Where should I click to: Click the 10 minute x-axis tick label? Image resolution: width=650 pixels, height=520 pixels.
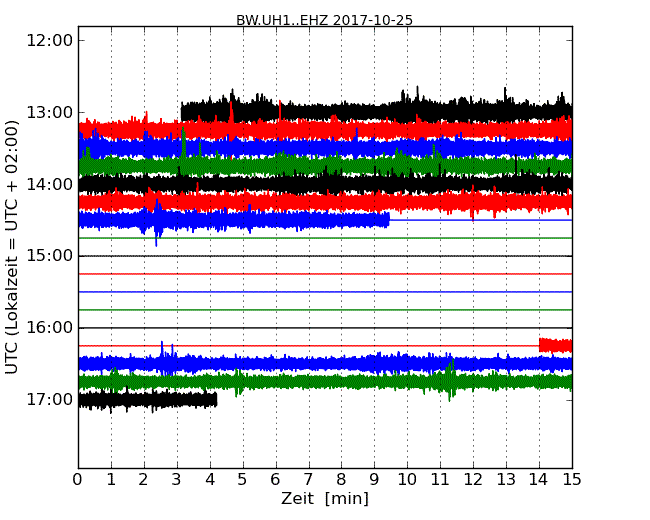click(x=407, y=479)
